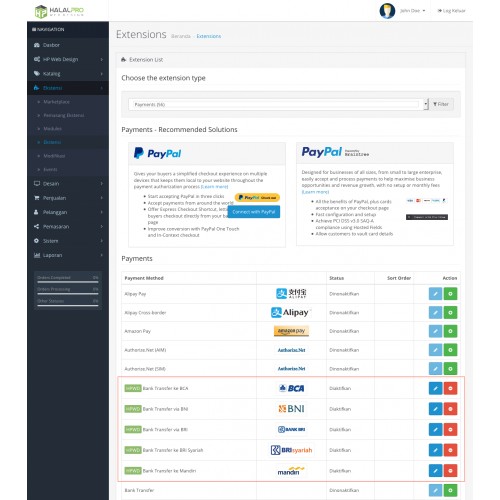
Task: Click Connect with PayPal button
Action: tap(254, 212)
